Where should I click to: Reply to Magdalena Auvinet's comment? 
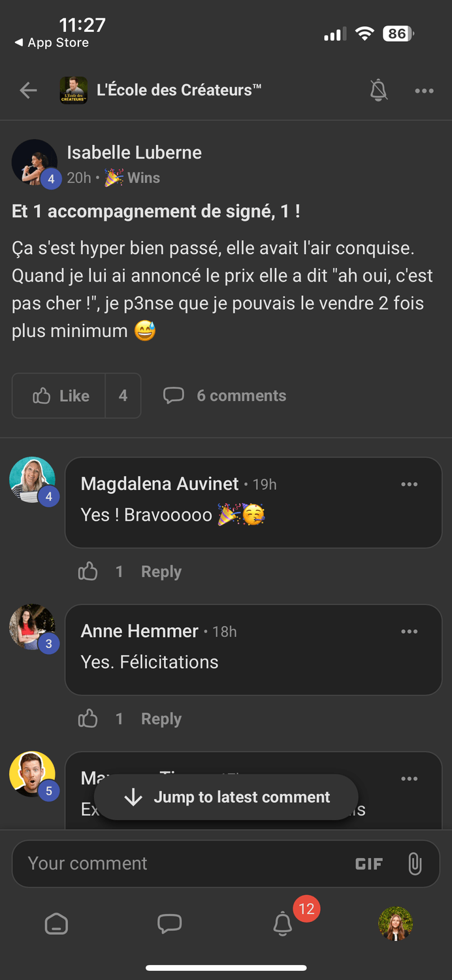161,572
